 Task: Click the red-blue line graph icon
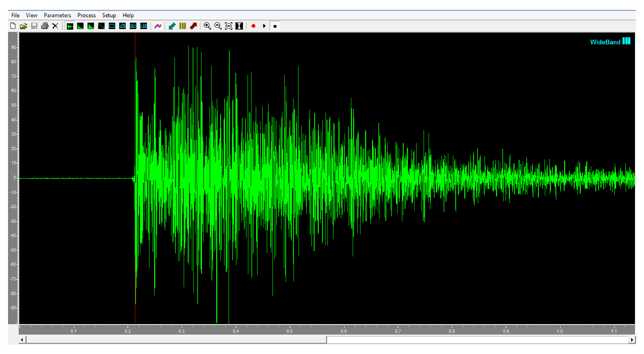[158, 26]
